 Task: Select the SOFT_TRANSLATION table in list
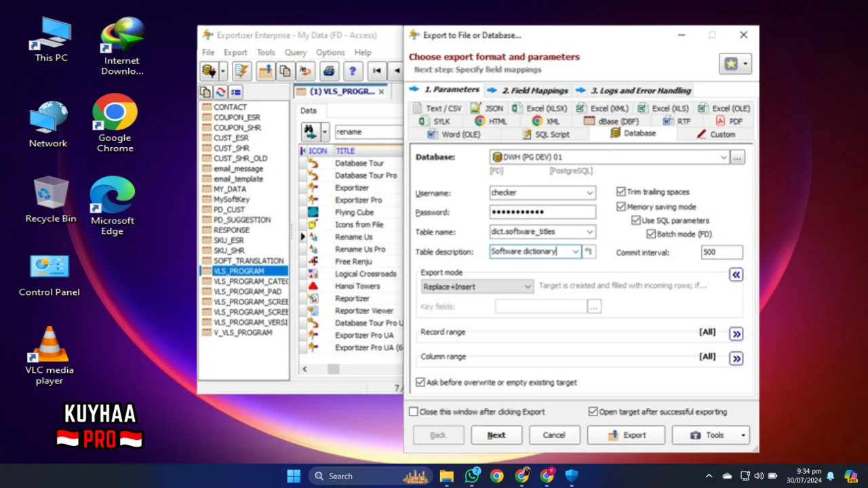(244, 261)
